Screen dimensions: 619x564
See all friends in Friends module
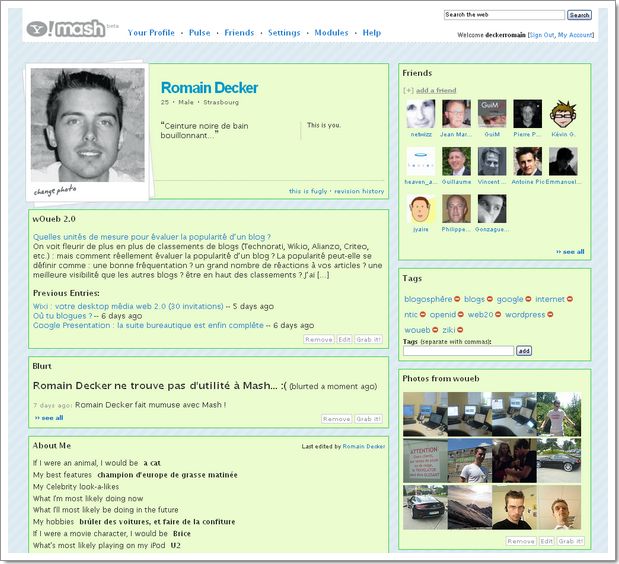pos(570,251)
